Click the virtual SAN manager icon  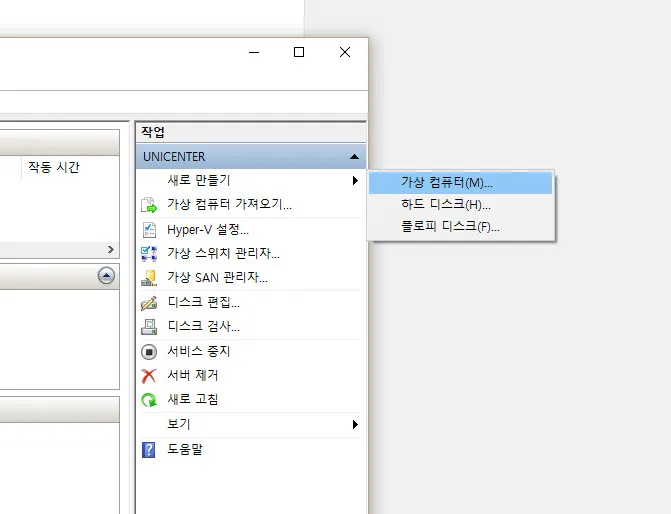(149, 278)
